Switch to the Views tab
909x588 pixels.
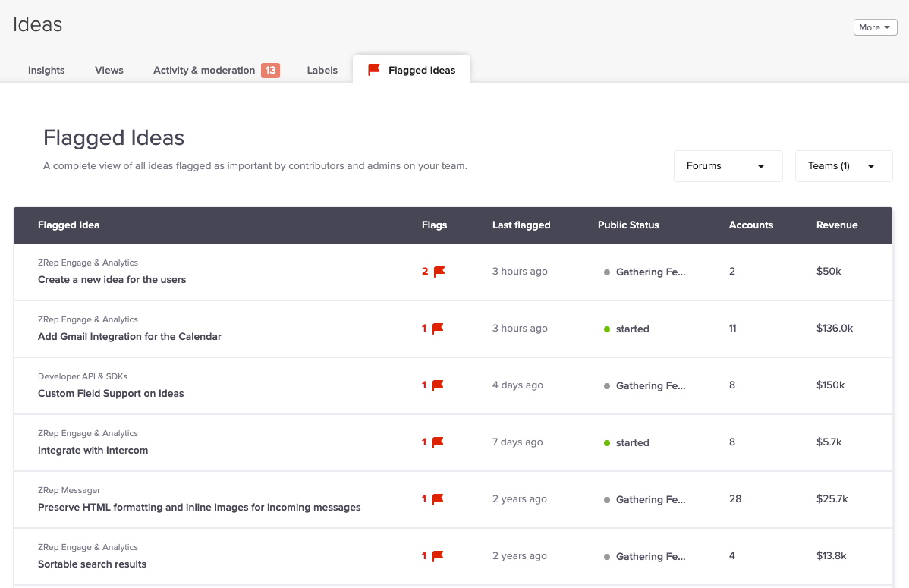[109, 70]
